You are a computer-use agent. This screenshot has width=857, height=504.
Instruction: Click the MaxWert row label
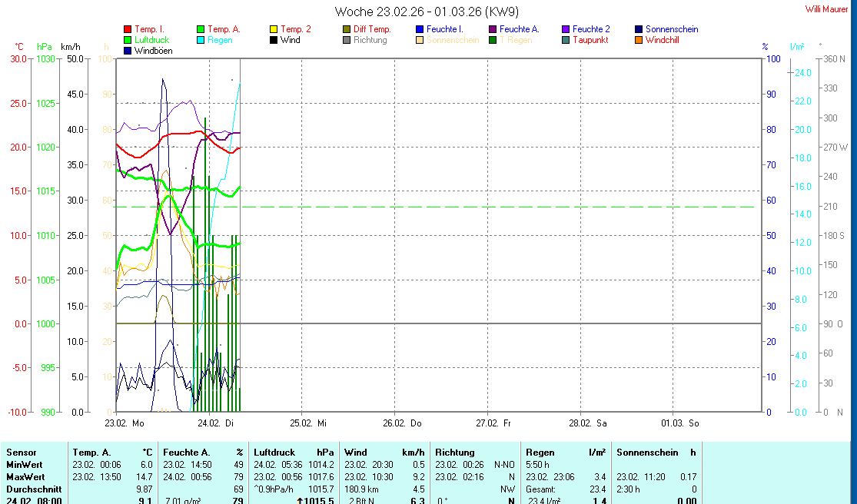point(24,477)
